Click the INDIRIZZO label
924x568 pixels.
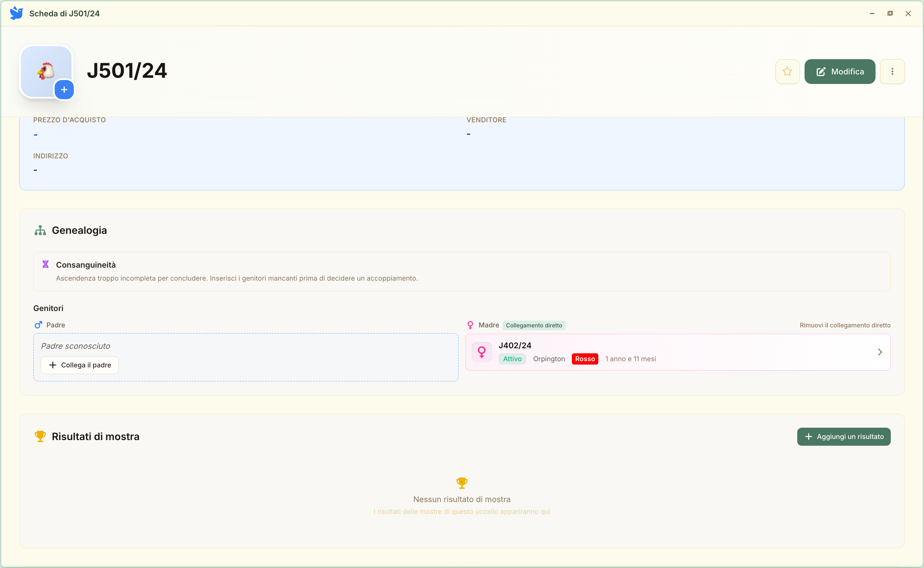(51, 156)
